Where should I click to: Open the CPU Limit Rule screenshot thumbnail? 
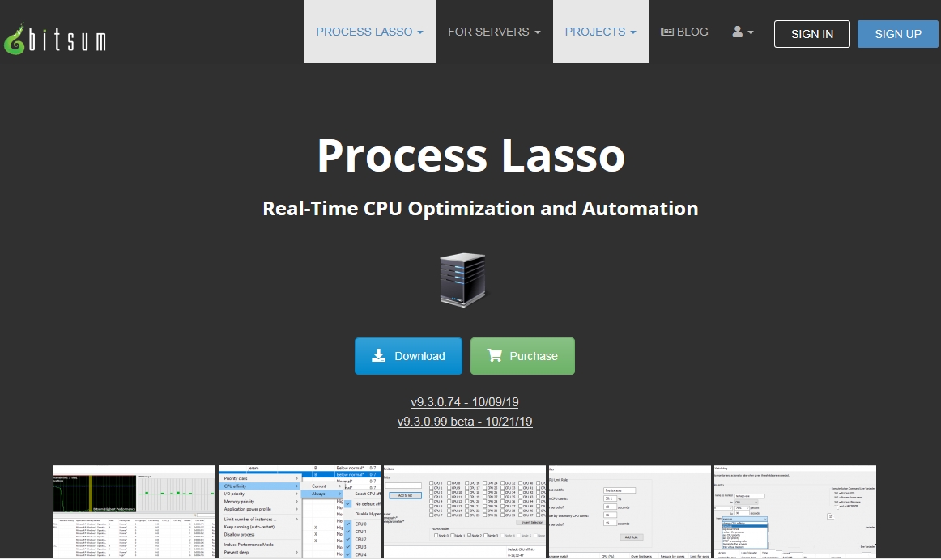(629, 512)
